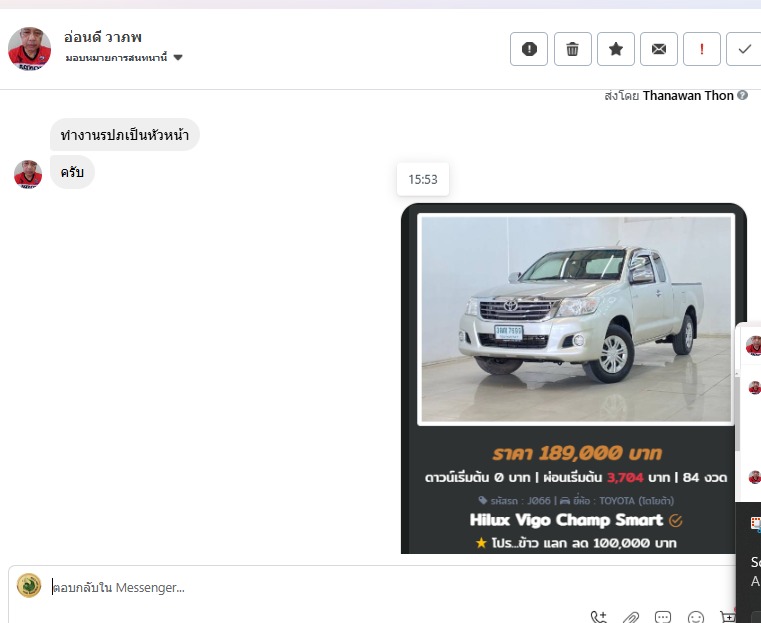The image size is (761, 623).
Task: Flag conversation with red exclamation icon
Action: (x=702, y=49)
